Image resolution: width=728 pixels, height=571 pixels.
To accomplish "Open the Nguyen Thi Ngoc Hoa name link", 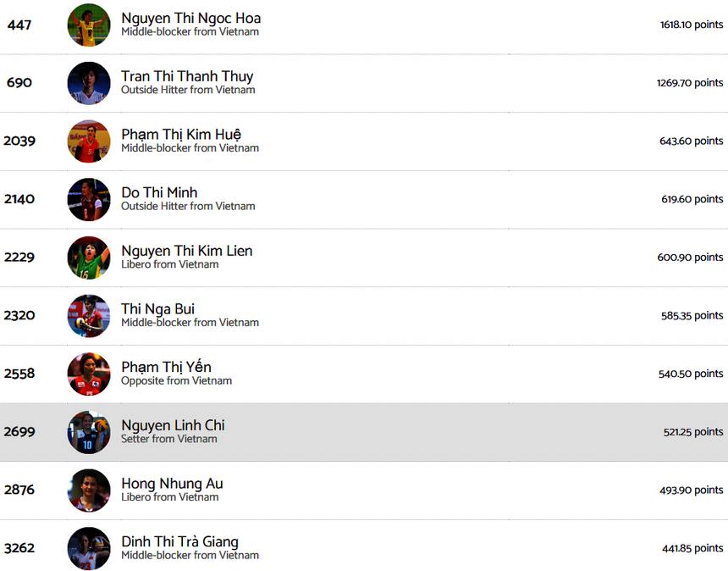I will pyautogui.click(x=190, y=19).
